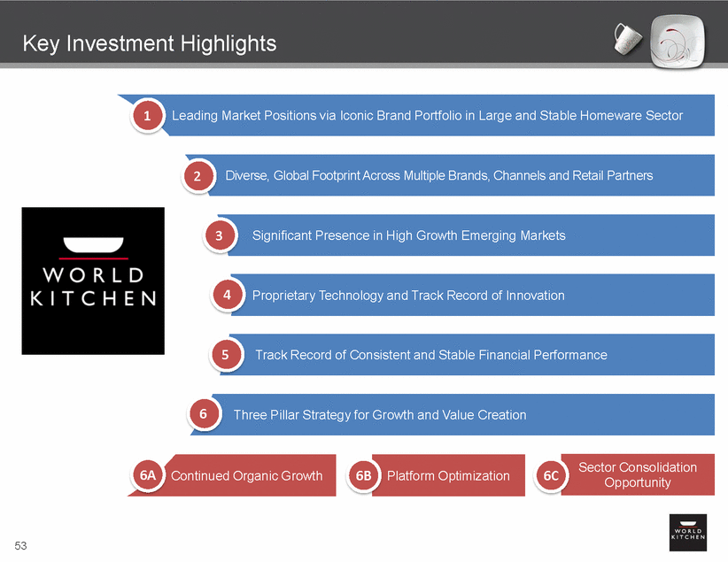Click the number 4 circle badge
The height and width of the screenshot is (562, 728).
tap(227, 296)
